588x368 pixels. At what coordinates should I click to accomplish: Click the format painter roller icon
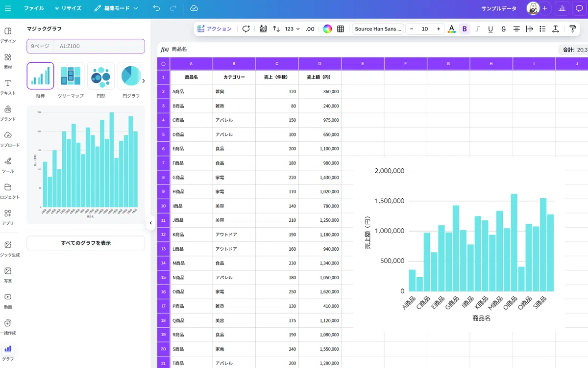[572, 29]
